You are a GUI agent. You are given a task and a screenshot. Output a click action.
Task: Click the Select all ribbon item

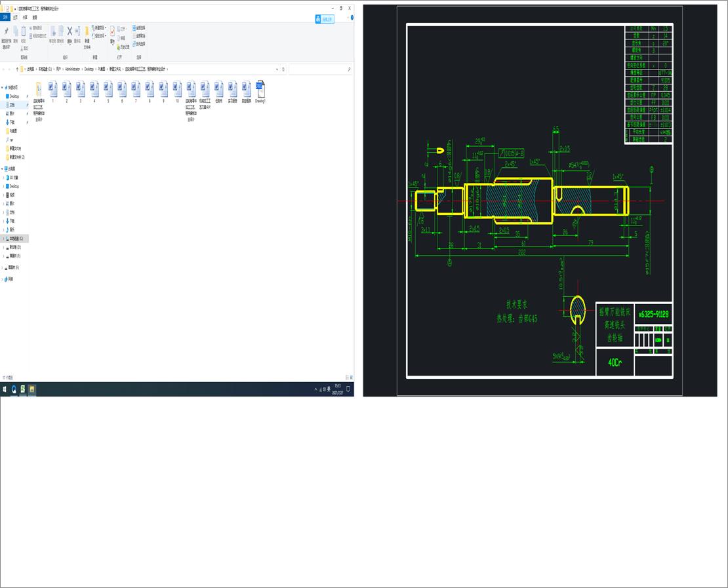point(139,28)
